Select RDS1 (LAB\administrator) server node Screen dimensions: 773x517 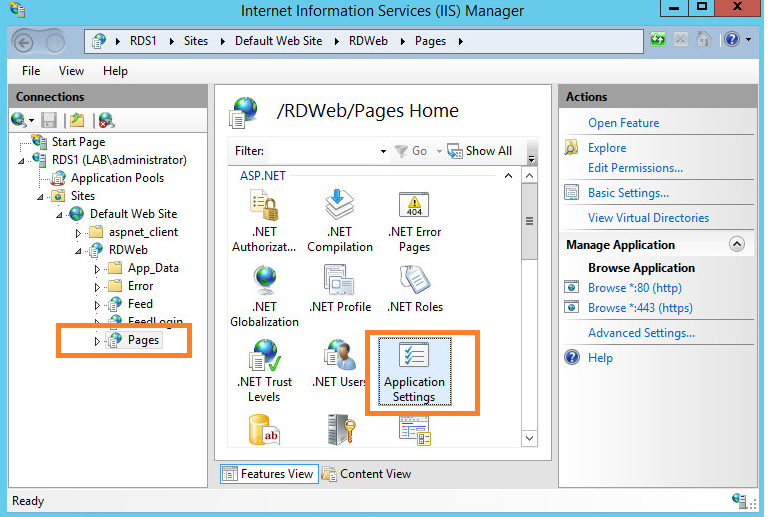coord(119,160)
